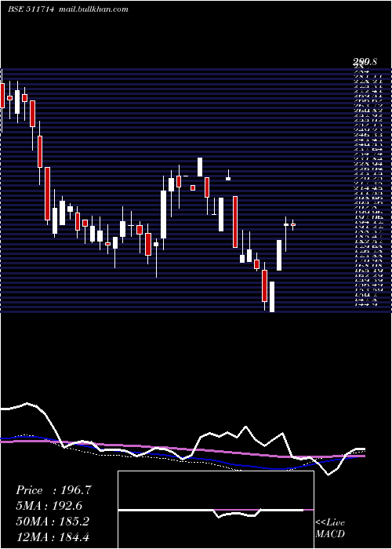Select the 50MA : 185.2 value

[x=53, y=521]
